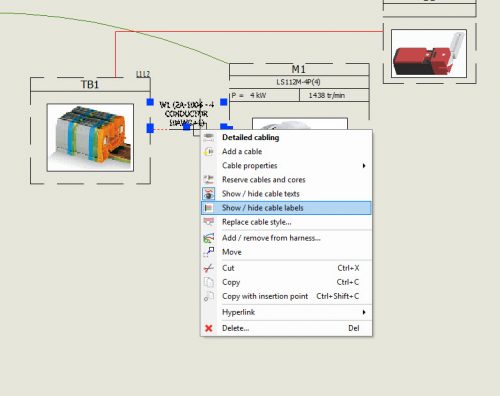Select Add / remove from harness...
The width and height of the screenshot is (500, 396).
point(286,238)
